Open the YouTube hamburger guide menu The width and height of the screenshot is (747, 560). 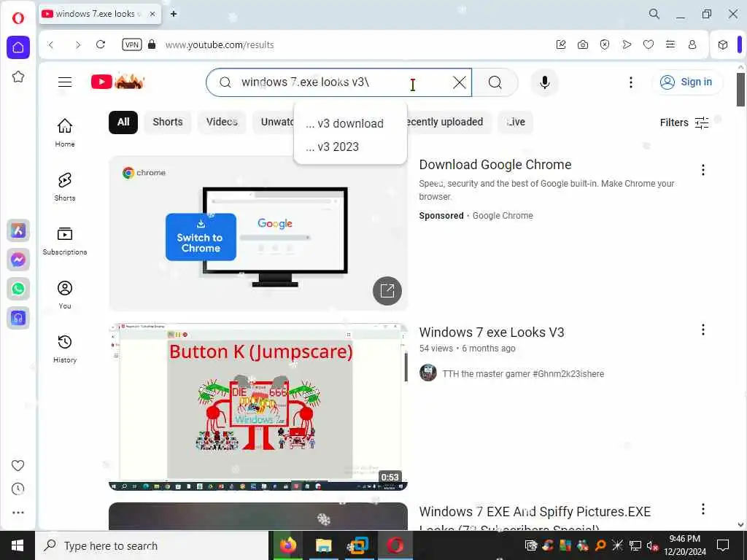pos(65,82)
